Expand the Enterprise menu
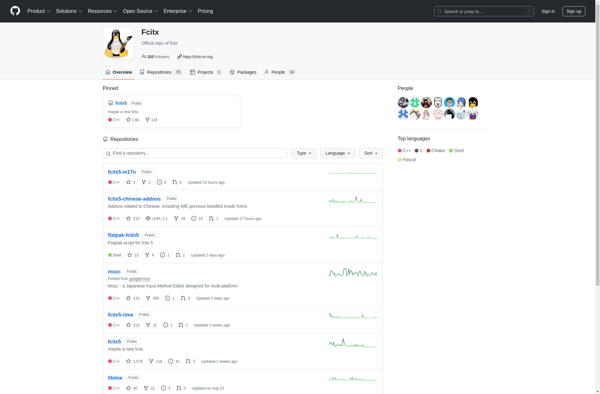The height and width of the screenshot is (394, 600). [x=178, y=11]
